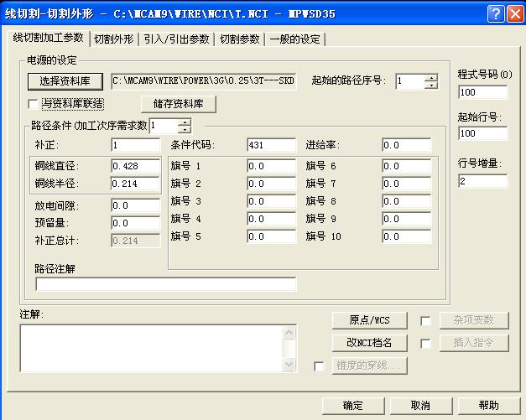
Task: Switch to 线切割加工参数 tab
Action: [48, 38]
